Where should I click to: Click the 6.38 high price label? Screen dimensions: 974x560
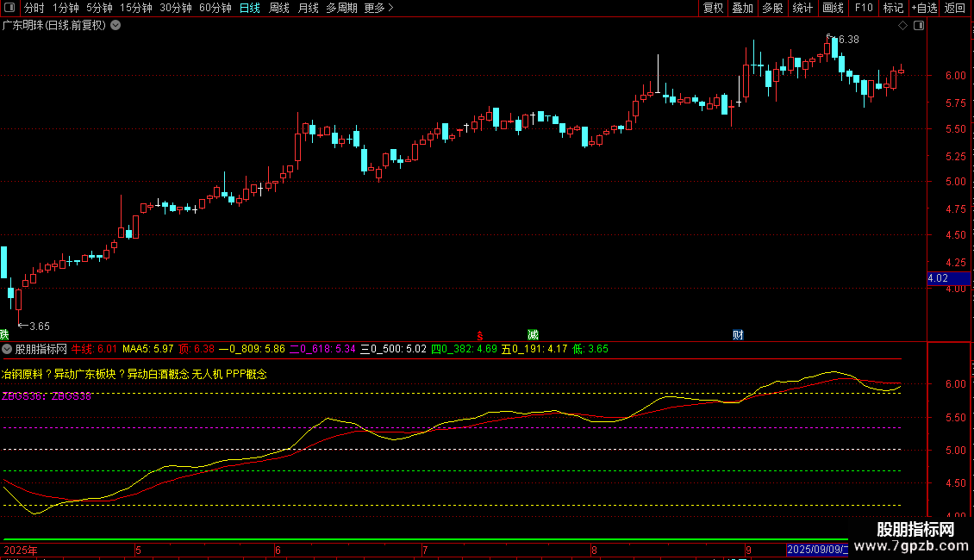(x=848, y=39)
